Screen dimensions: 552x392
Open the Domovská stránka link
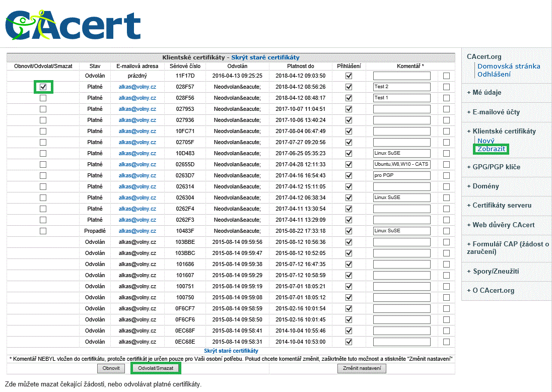click(509, 66)
